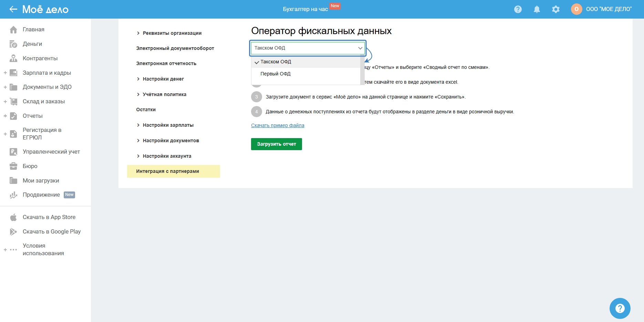
Task: Open the floating help chat button
Action: coord(620,308)
